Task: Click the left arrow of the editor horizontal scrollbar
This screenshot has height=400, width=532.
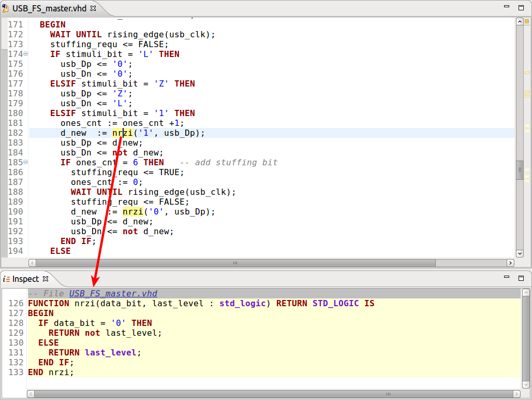Action: (x=31, y=263)
